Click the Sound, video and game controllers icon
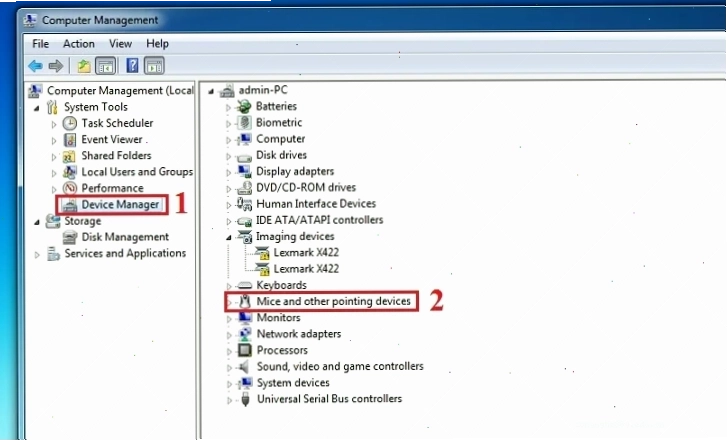 coord(244,367)
